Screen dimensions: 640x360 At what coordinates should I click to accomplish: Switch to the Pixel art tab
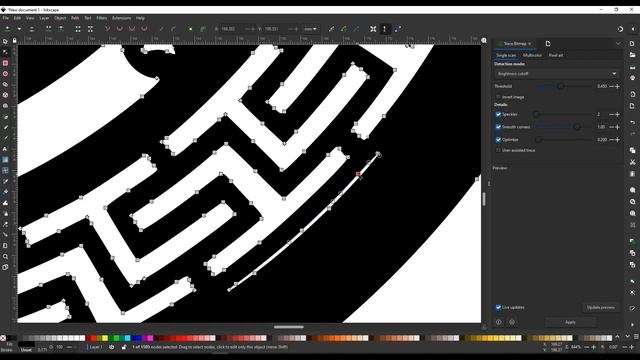click(556, 55)
